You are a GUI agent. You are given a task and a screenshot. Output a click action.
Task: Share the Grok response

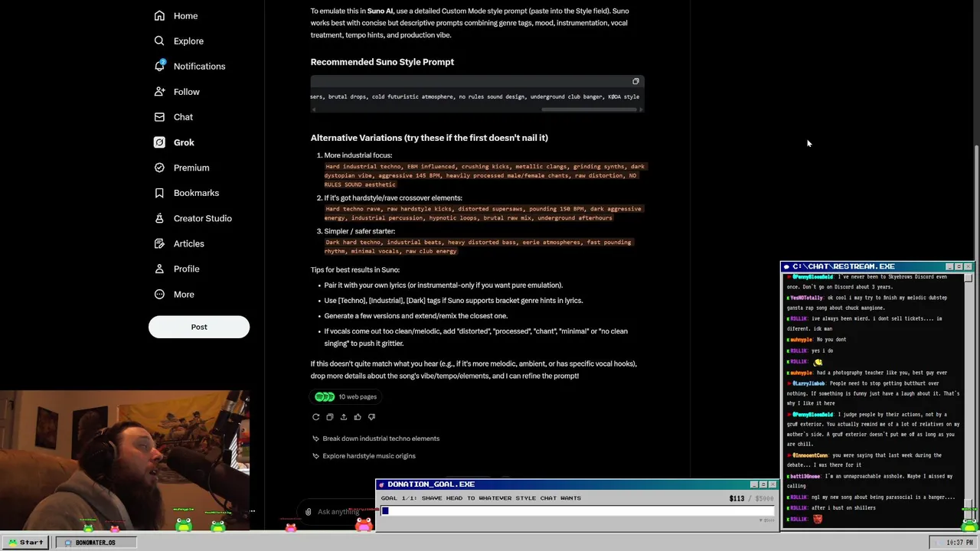pyautogui.click(x=343, y=417)
